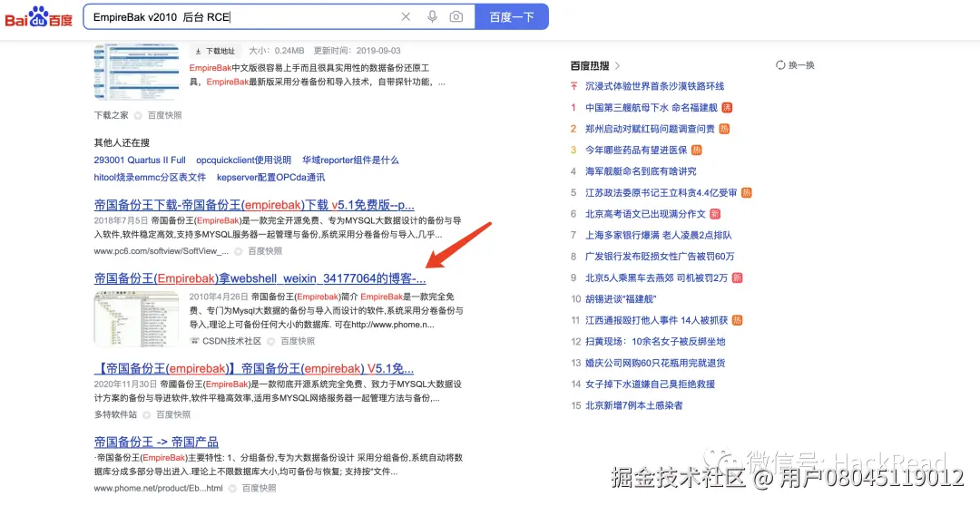Click the 下载地址 download button
This screenshot has width=980, height=506.
pos(215,51)
